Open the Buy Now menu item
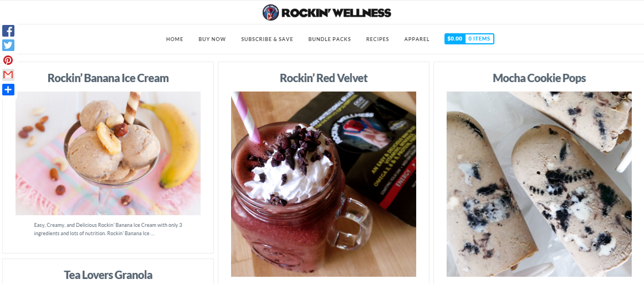This screenshot has width=644, height=284. 212,39
